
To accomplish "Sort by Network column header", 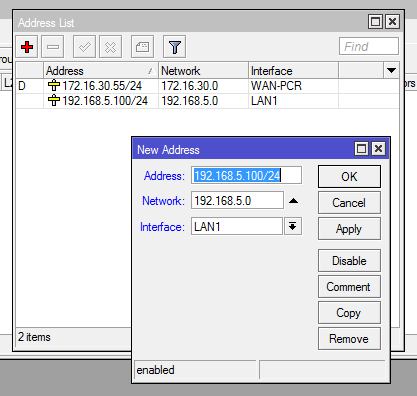I will coord(203,71).
